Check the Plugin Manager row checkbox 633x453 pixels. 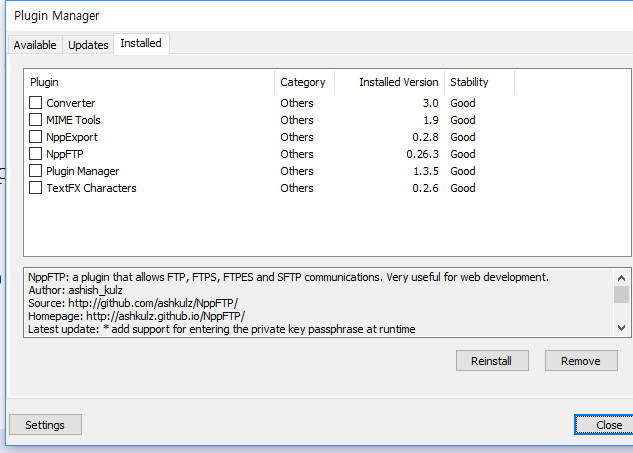[x=36, y=170]
